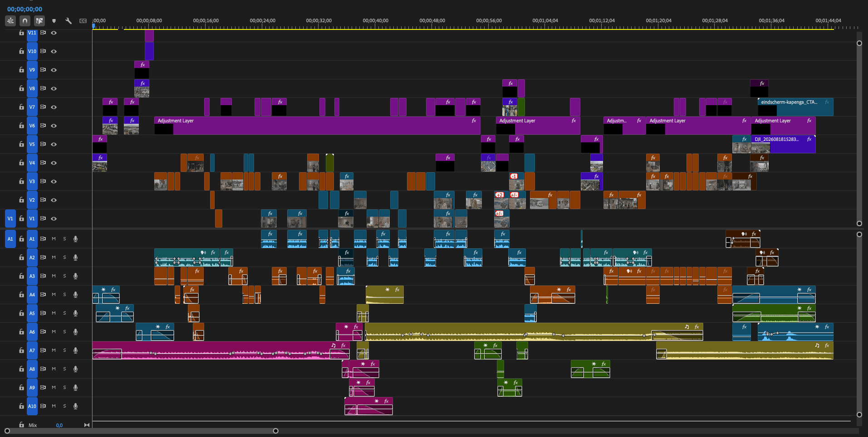
Task: Grab the video vertical zoom scrollbar top handle
Action: [x=859, y=44]
